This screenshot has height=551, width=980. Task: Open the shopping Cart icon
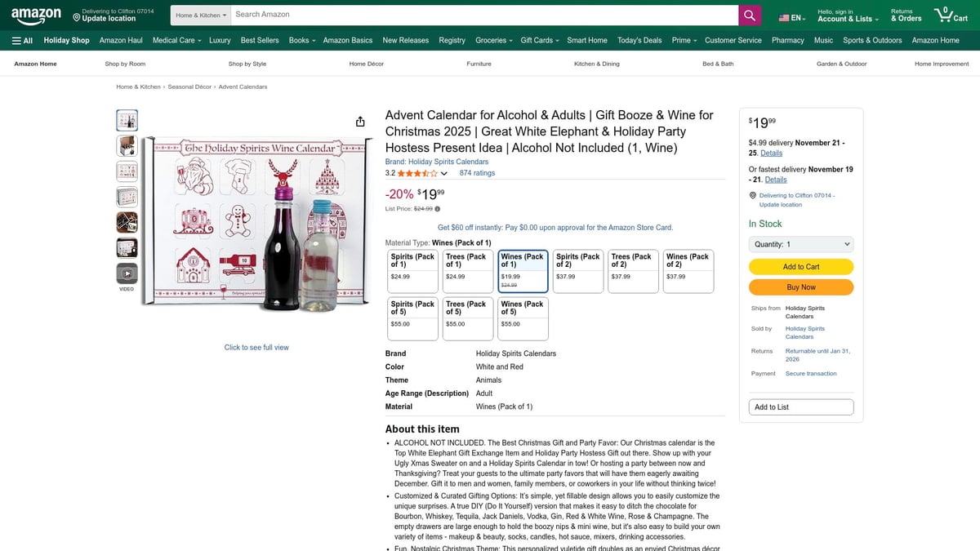(x=942, y=15)
